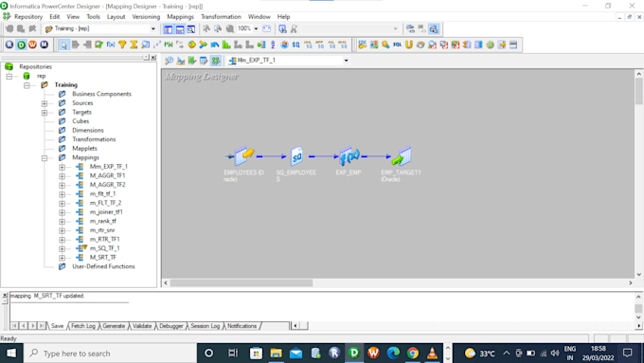
Task: Collapse the Training folder node
Action: pos(27,85)
